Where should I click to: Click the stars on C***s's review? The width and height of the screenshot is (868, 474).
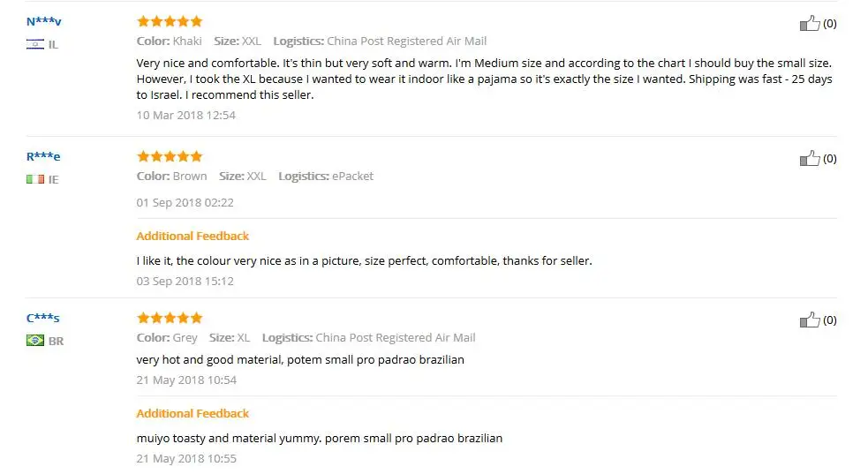click(x=170, y=318)
